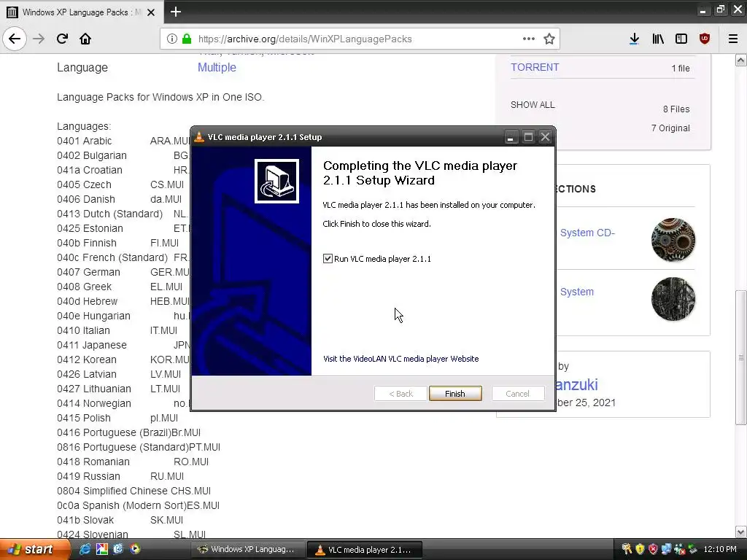Show site information icon in address bar
This screenshot has width=747, height=560.
coord(172,39)
